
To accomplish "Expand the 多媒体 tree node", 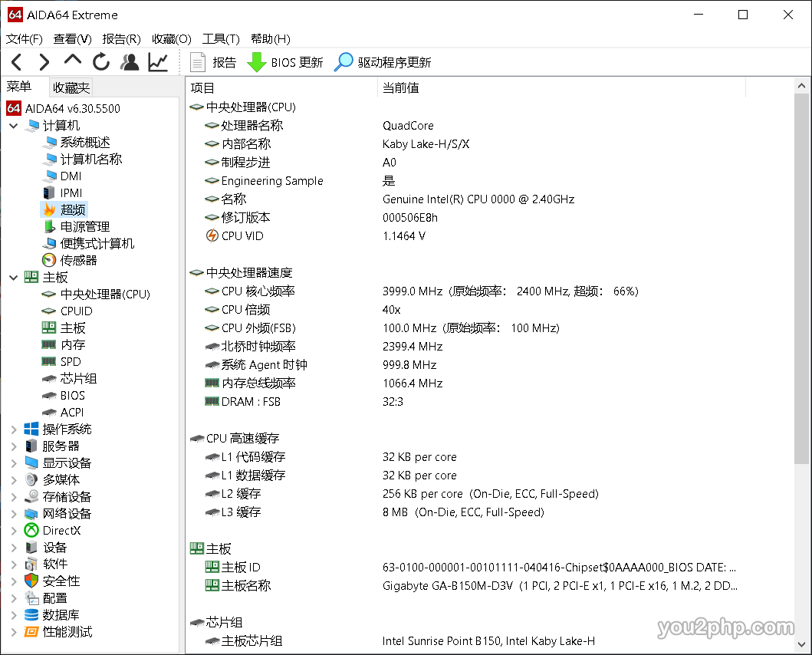I will pos(14,480).
